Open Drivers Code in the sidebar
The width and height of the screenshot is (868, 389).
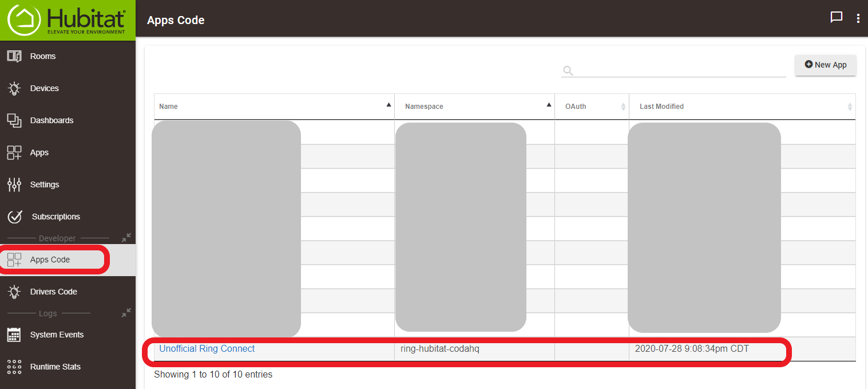[68, 292]
